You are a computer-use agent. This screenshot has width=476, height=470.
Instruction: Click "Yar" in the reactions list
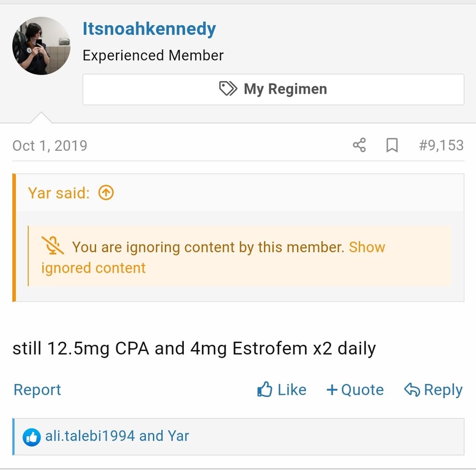(178, 436)
